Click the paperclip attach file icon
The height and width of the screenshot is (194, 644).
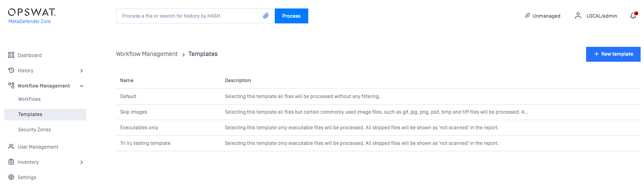click(266, 16)
